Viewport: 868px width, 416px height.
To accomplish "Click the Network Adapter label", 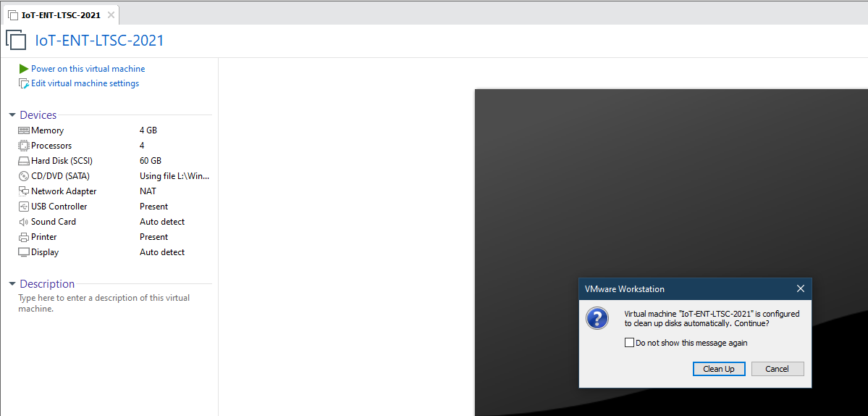I will (64, 191).
